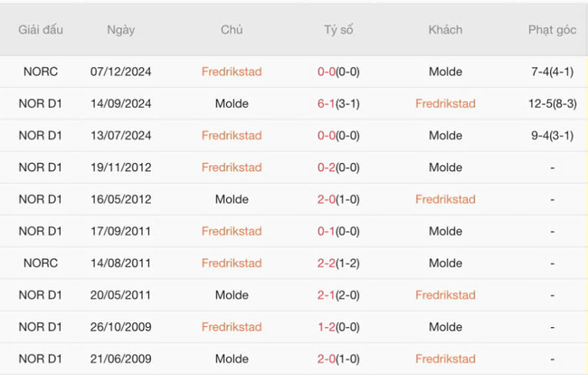This screenshot has height=375, width=588.
Task: Click the 12-5(8-3) corner stats cell
Action: pyautogui.click(x=552, y=104)
